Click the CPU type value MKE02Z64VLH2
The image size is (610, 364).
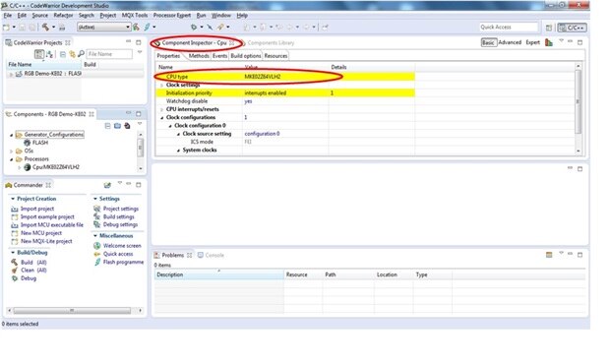(263, 77)
